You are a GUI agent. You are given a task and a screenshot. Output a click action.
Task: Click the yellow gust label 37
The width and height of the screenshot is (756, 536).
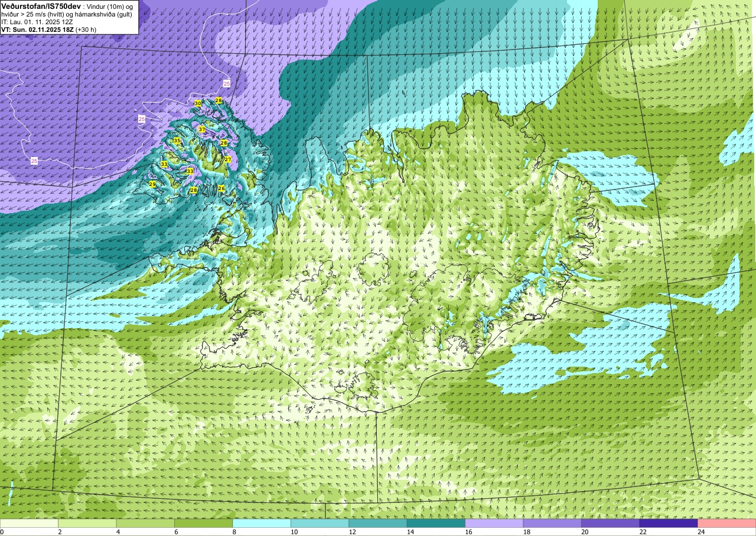[202, 129]
